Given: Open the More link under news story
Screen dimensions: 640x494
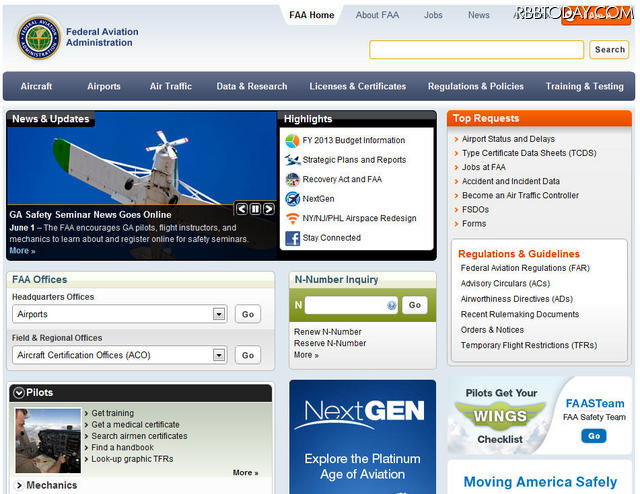Looking at the screenshot, I should 22,251.
